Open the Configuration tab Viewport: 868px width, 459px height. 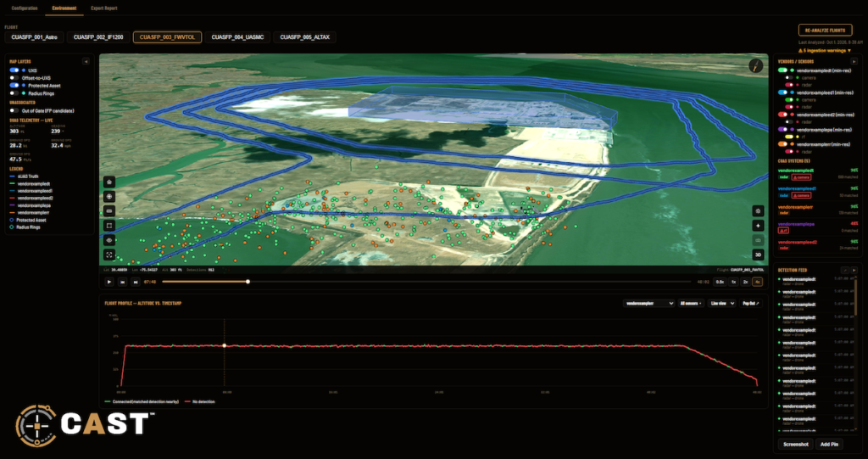(x=25, y=8)
